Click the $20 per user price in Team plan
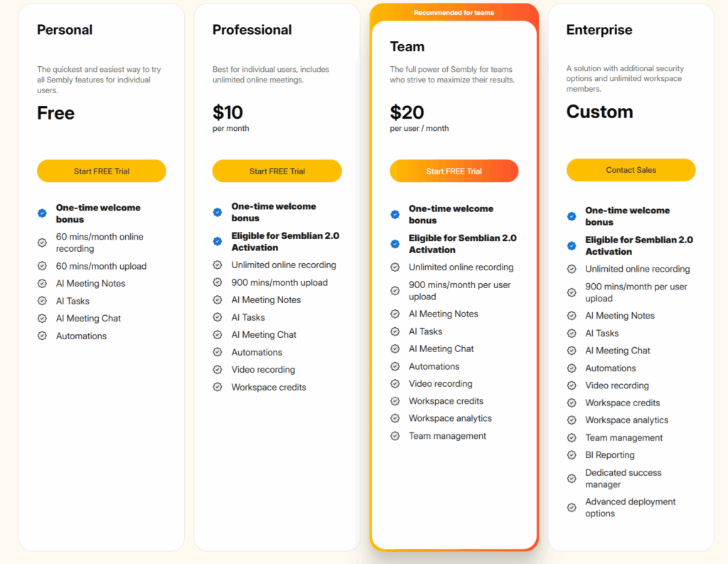The image size is (728, 564). 407,112
